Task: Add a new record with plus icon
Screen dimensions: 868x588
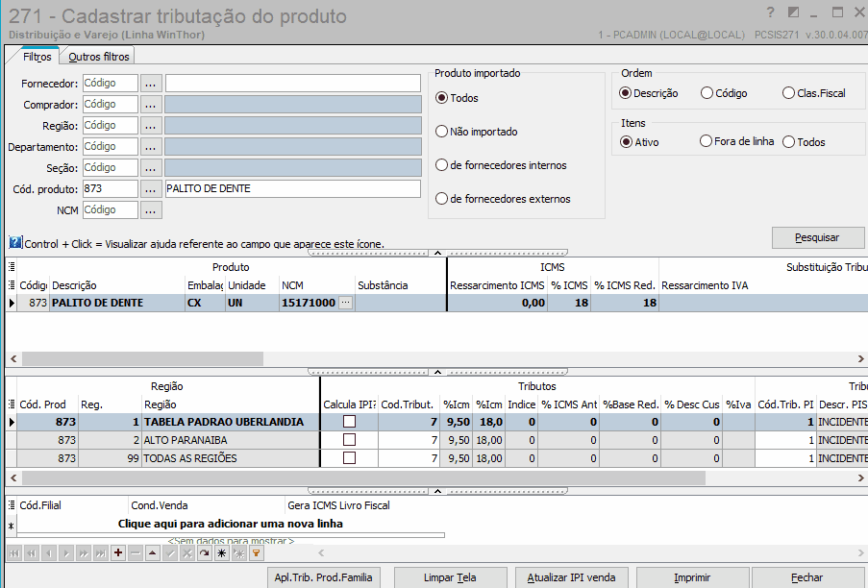Action: (x=118, y=553)
